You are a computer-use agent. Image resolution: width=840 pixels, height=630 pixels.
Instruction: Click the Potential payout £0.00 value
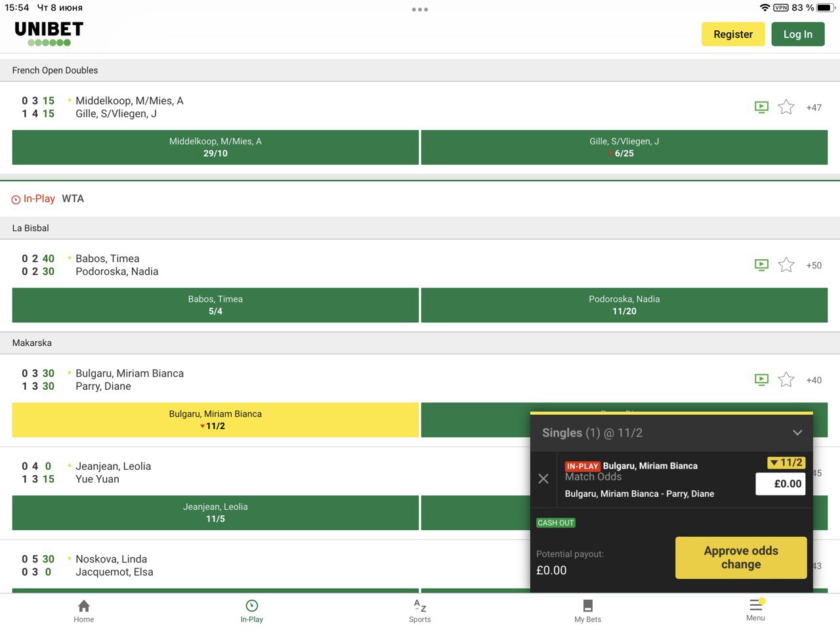551,570
